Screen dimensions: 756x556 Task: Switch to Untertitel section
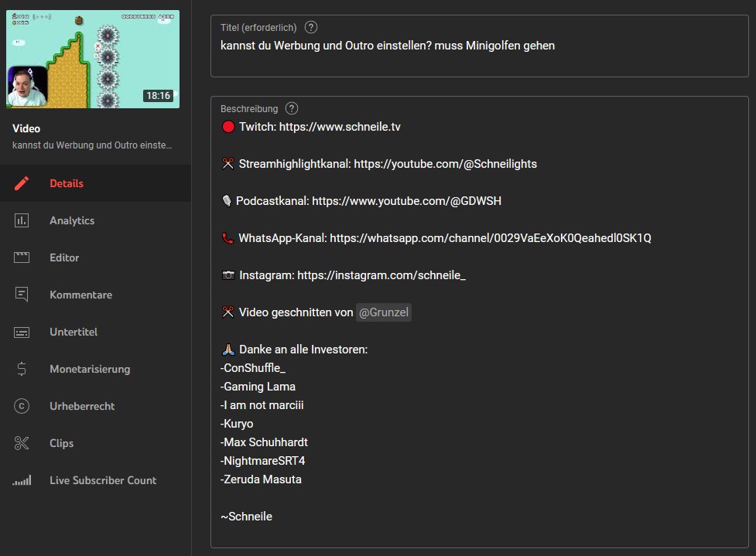(95, 332)
